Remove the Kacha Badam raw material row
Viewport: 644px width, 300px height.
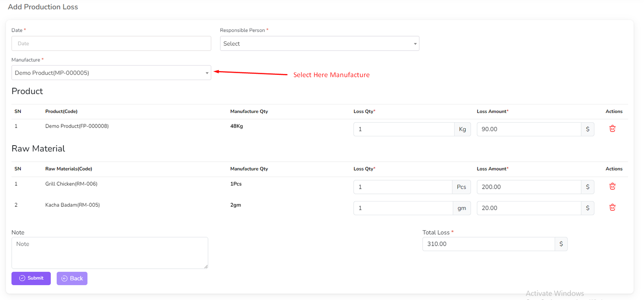coord(612,208)
